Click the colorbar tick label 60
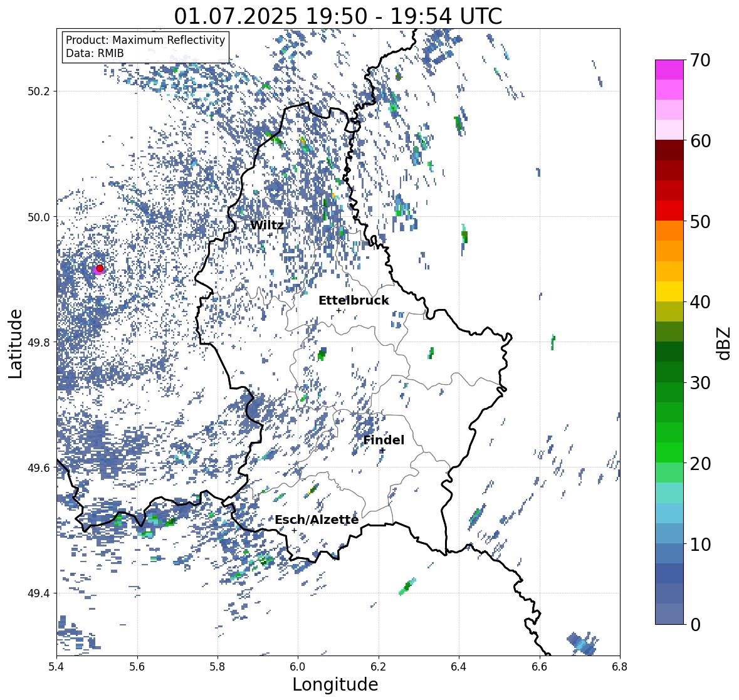The height and width of the screenshot is (700, 739). [x=700, y=141]
